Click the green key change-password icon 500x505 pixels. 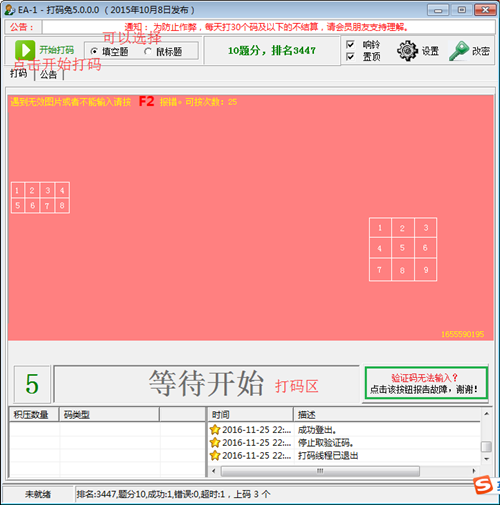[459, 51]
